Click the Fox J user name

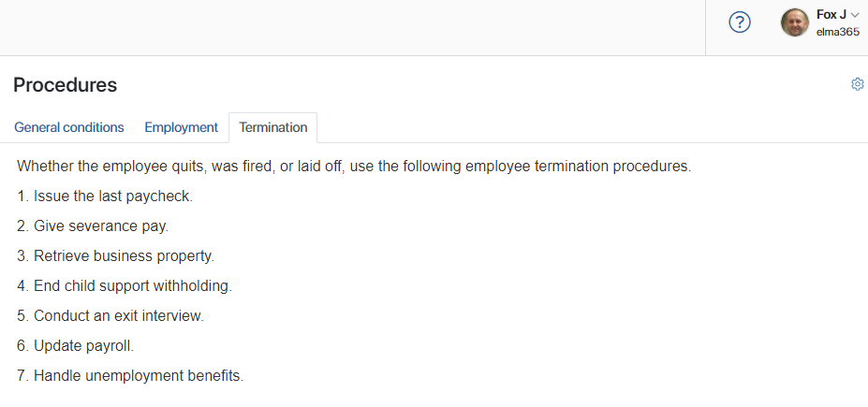click(831, 15)
